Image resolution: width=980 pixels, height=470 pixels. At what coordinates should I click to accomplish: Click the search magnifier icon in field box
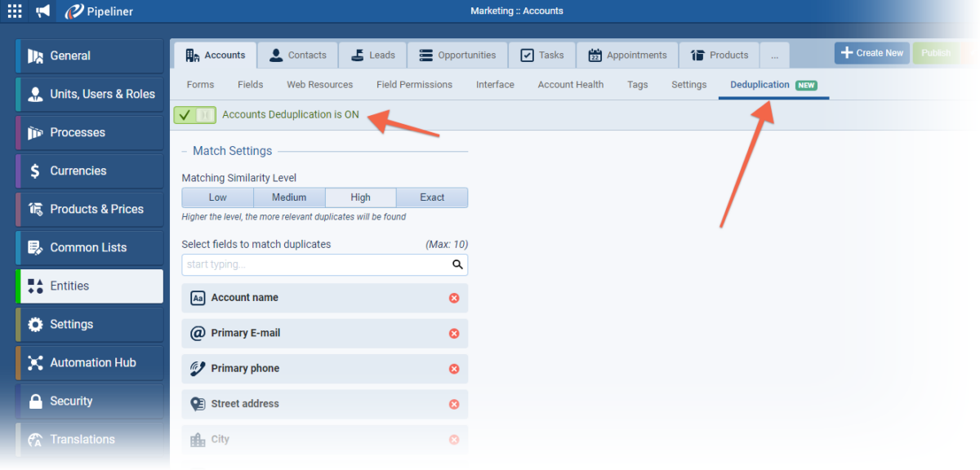point(457,264)
